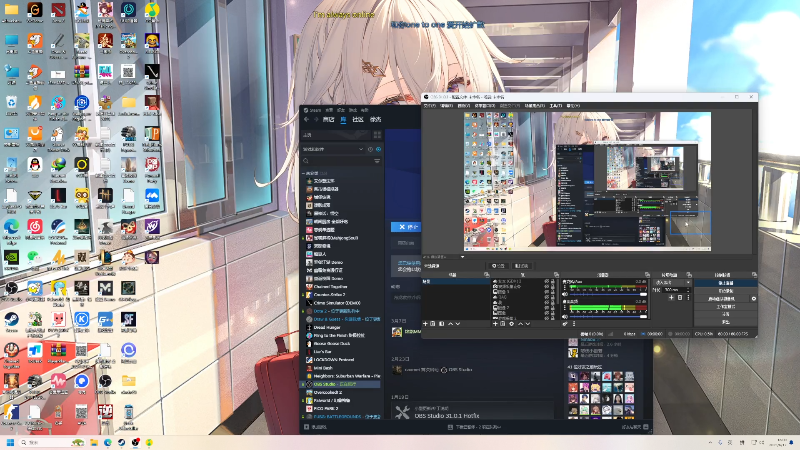Click Start Virtual Camera in OBS Controls
This screenshot has height=450, width=800.
coord(721,298)
